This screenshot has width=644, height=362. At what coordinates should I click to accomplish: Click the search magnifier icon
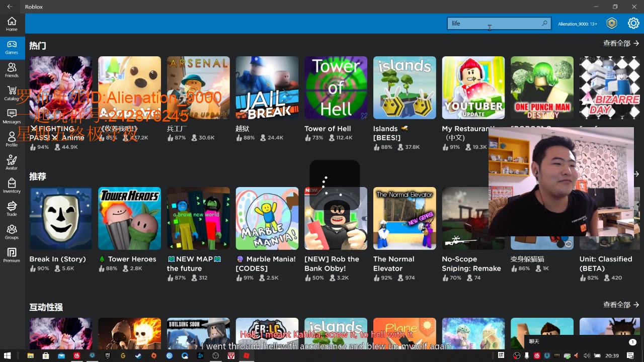(x=544, y=23)
